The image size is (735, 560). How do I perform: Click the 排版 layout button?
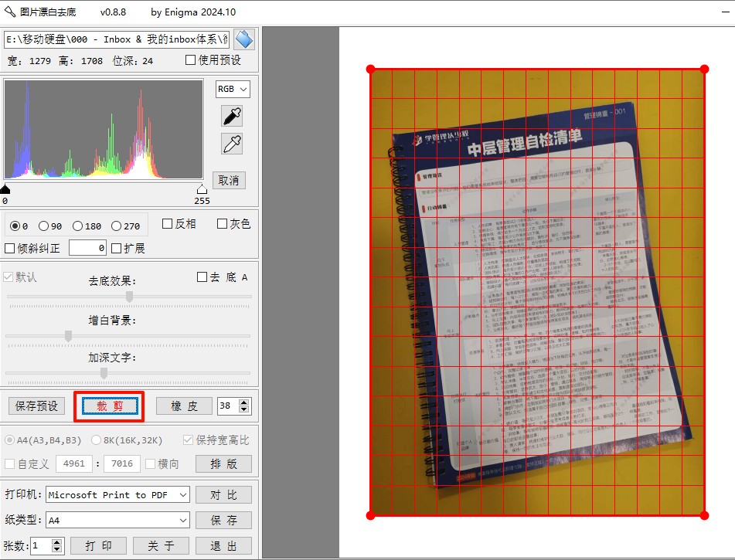[x=223, y=464]
